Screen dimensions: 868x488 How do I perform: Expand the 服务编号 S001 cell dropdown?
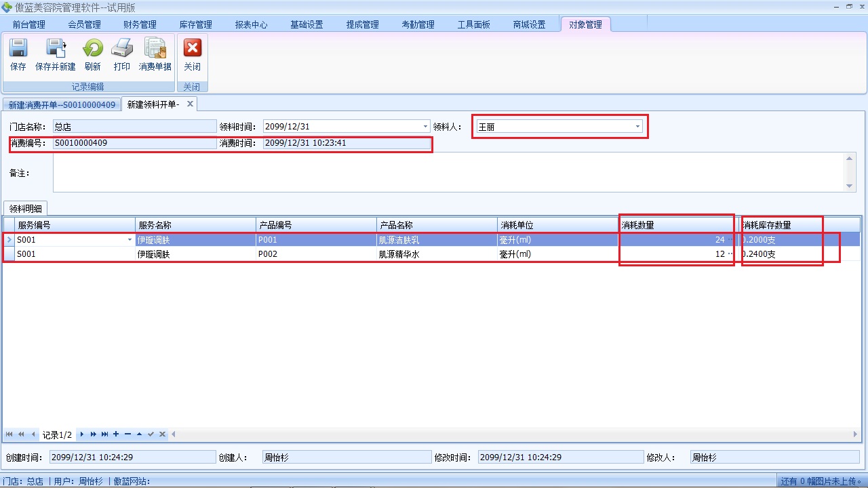pos(130,240)
